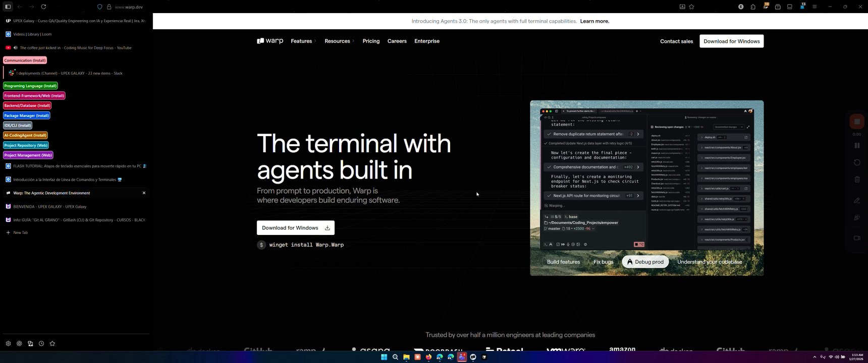Open the UPEX Galaxy Curso QA tab

pos(76,21)
